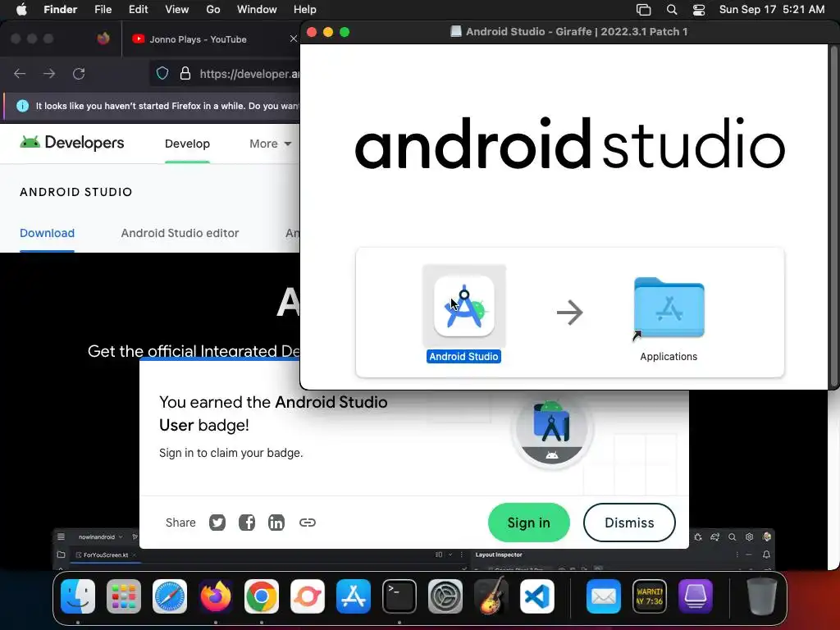Screen dimensions: 840x630
Task: Open the File menu
Action: pyautogui.click(x=103, y=10)
